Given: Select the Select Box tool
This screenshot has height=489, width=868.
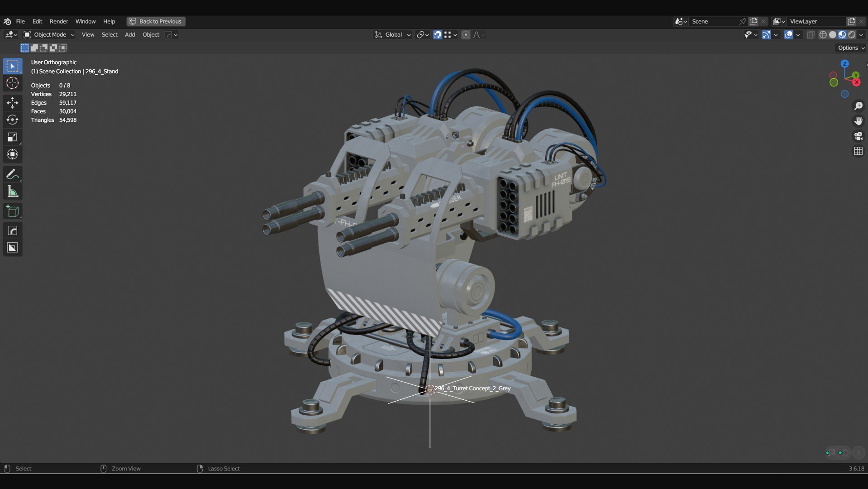Looking at the screenshot, I should pos(13,66).
